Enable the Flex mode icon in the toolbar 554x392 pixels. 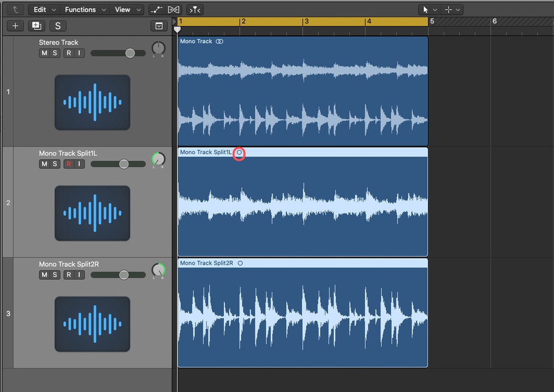(x=173, y=9)
